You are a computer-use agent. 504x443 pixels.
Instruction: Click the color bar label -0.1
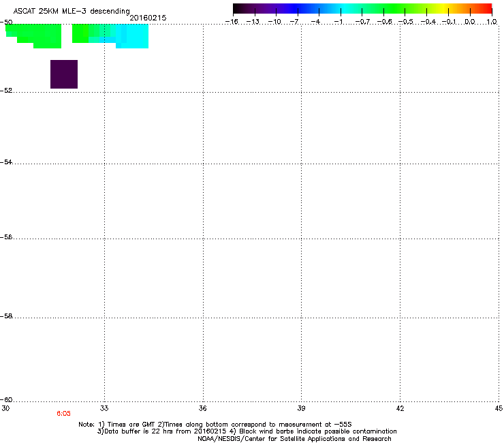tap(449, 22)
